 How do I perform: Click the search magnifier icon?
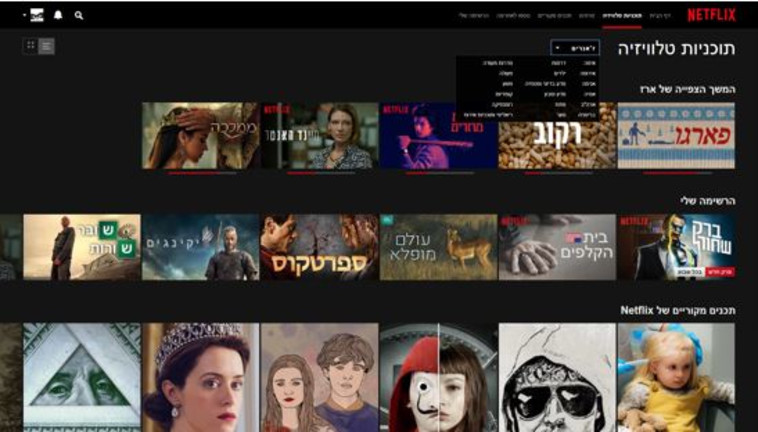point(79,16)
